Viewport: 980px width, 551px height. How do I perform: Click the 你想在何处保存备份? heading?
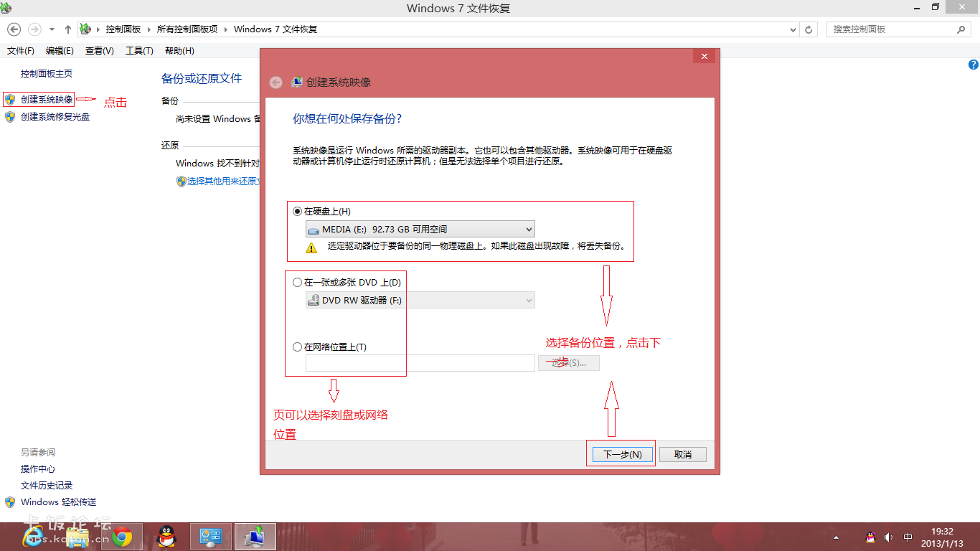(347, 118)
